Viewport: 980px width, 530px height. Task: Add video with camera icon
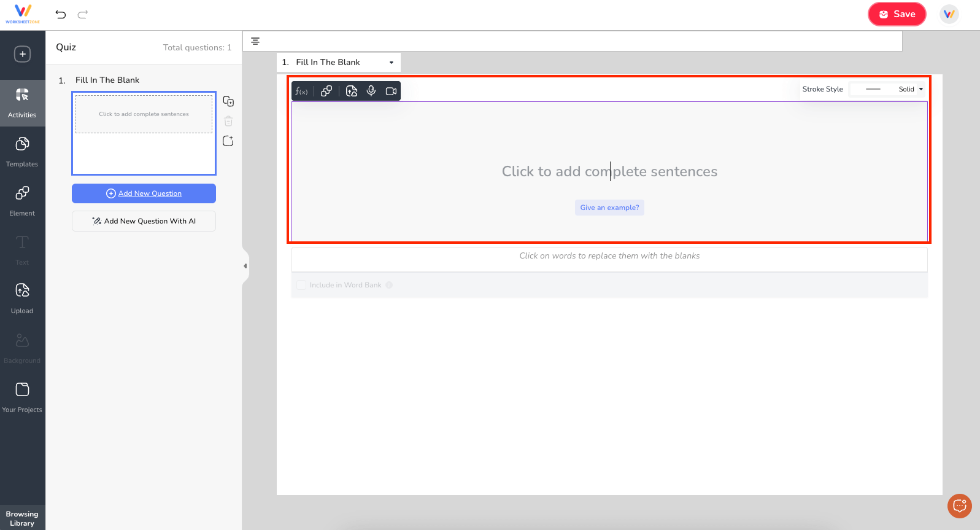coord(391,91)
